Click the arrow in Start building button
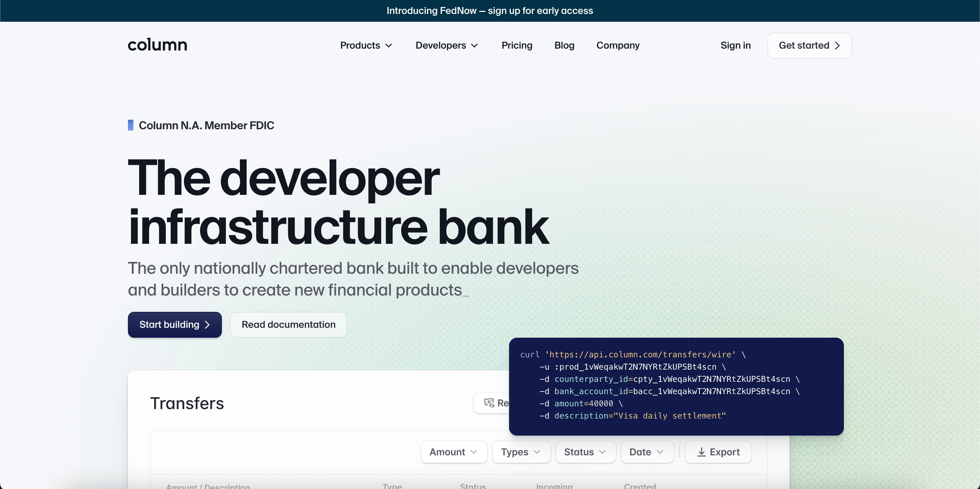Image resolution: width=980 pixels, height=489 pixels. tap(207, 325)
